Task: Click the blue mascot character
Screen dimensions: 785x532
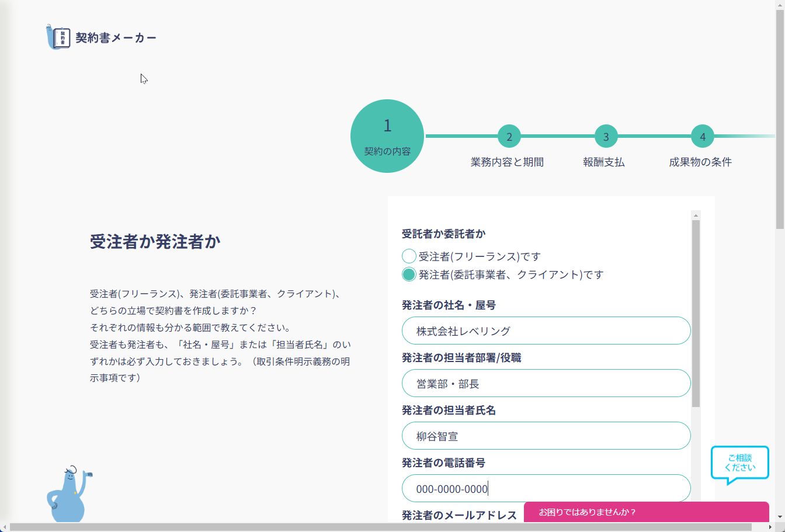Action: (x=68, y=494)
